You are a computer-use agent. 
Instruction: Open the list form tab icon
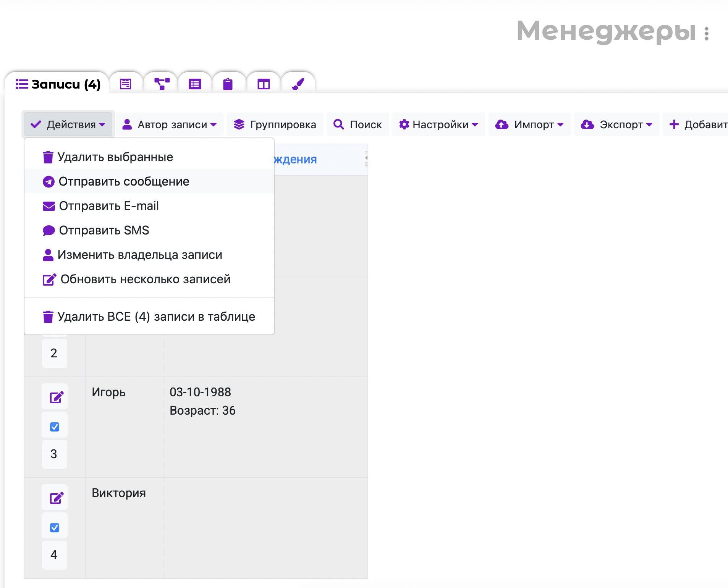pyautogui.click(x=195, y=84)
